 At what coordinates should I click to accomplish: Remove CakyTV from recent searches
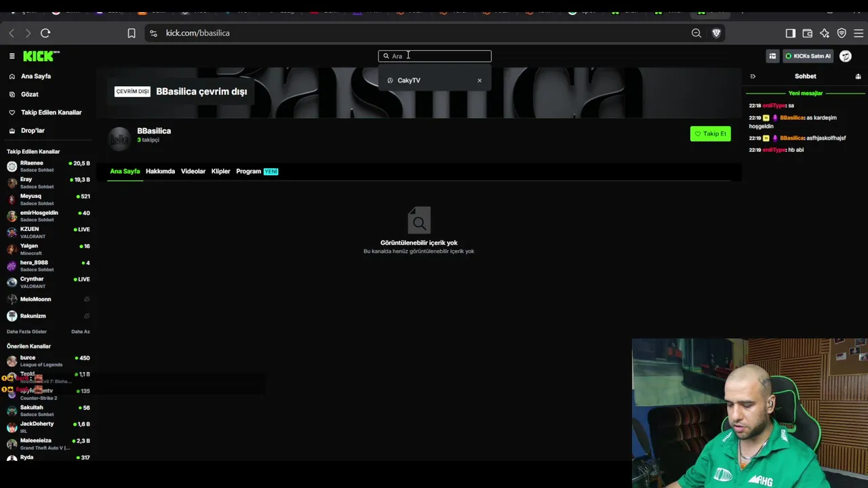pyautogui.click(x=479, y=81)
